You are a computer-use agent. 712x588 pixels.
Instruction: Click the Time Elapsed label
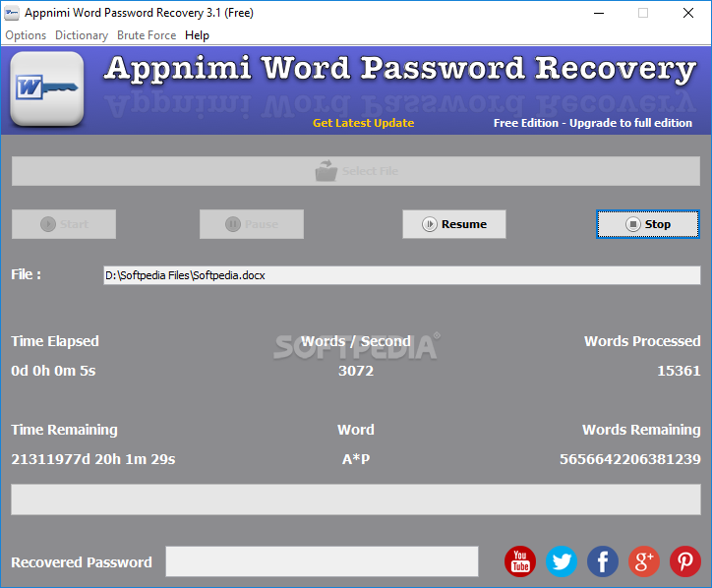tap(55, 341)
